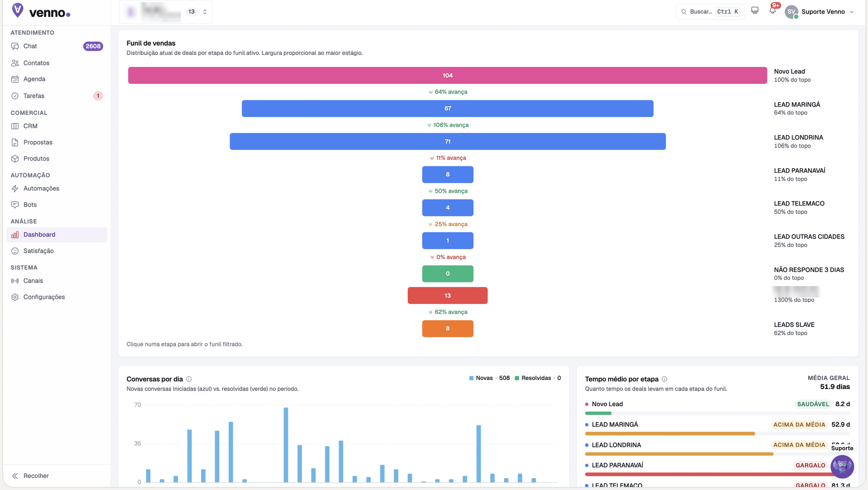Screen dimensions: 868x490
Task: Open the notifications bell
Action: pyautogui.click(x=773, y=11)
